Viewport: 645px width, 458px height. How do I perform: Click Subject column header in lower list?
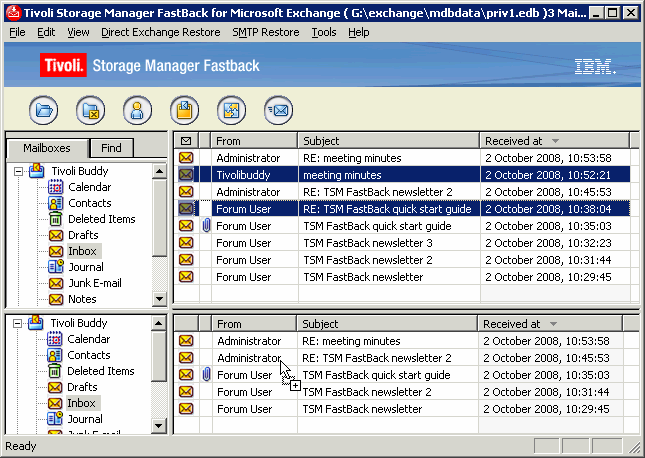(x=387, y=324)
